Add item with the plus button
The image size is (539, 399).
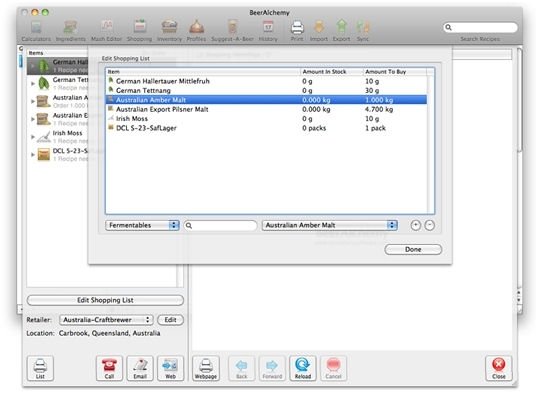coord(416,225)
